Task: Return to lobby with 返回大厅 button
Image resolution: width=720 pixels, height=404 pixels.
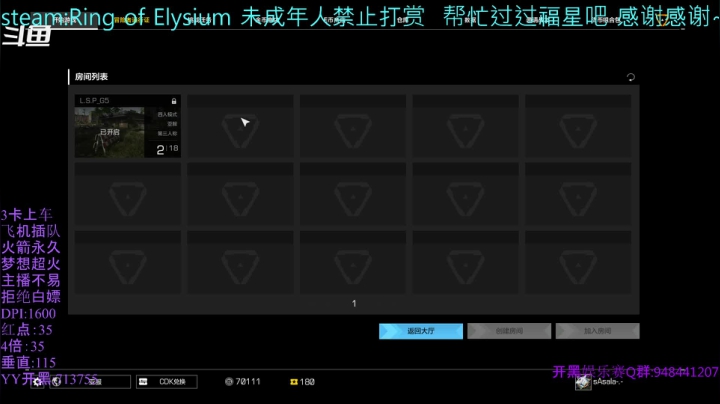Action: coord(421,331)
